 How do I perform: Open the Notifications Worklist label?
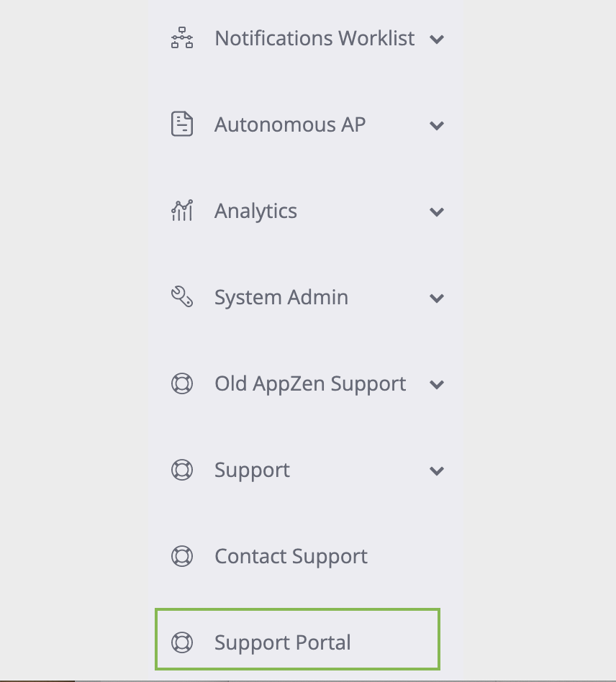(314, 38)
